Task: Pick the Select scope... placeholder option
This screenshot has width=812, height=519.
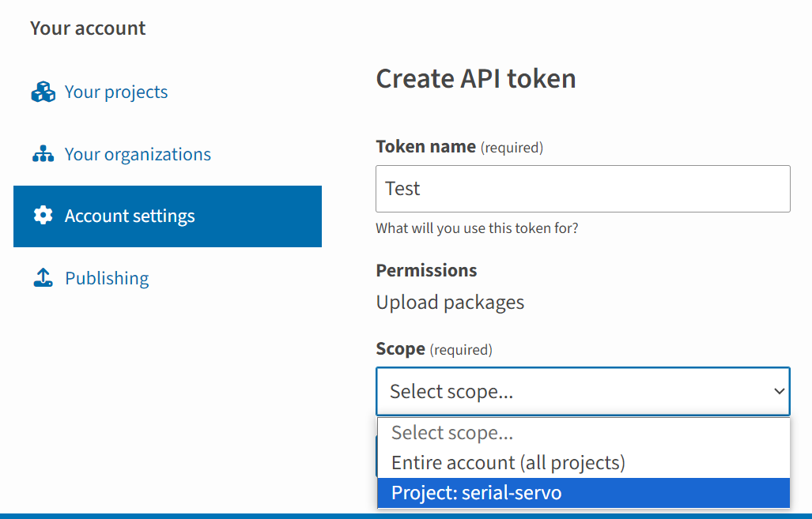Action: (584, 433)
